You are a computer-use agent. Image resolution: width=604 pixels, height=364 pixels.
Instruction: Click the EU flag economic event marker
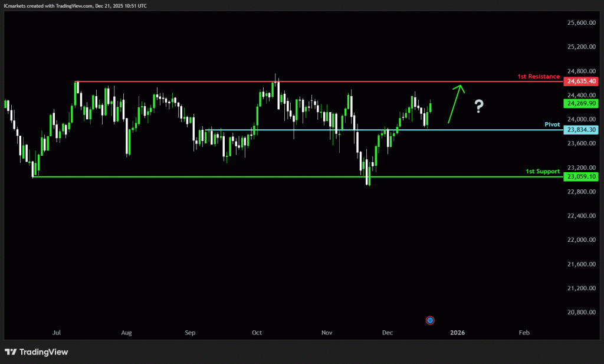click(x=430, y=320)
